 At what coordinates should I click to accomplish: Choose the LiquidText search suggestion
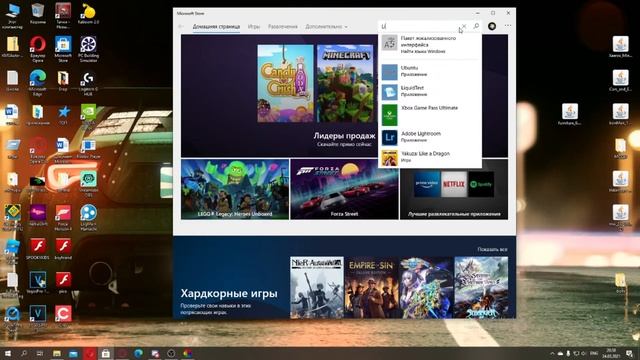(x=430, y=91)
